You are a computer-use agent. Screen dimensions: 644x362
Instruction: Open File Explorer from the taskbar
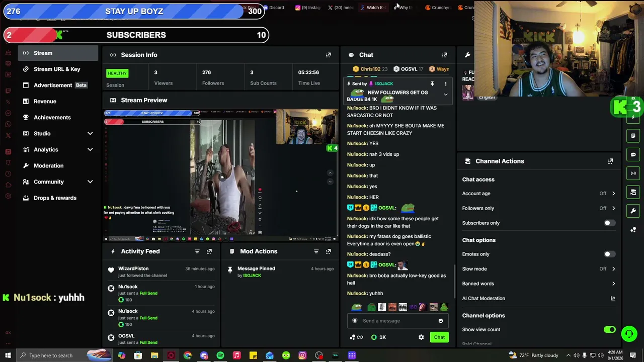click(154, 355)
